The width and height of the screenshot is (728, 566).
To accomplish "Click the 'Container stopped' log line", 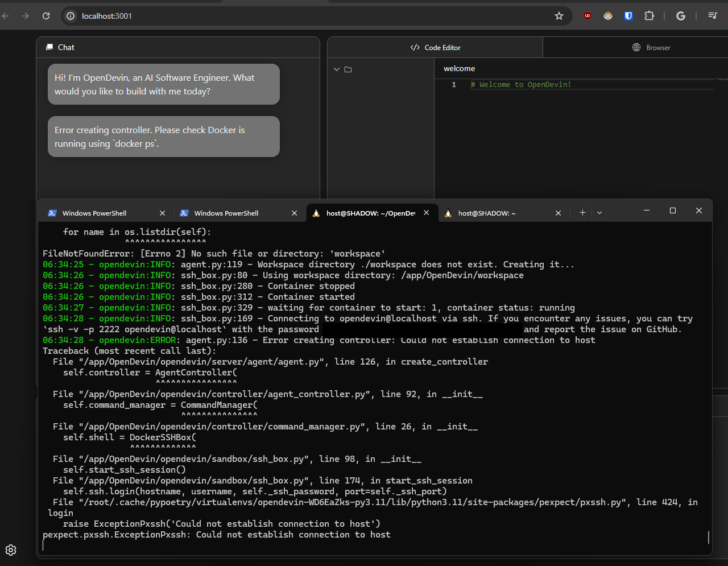I will 198,286.
